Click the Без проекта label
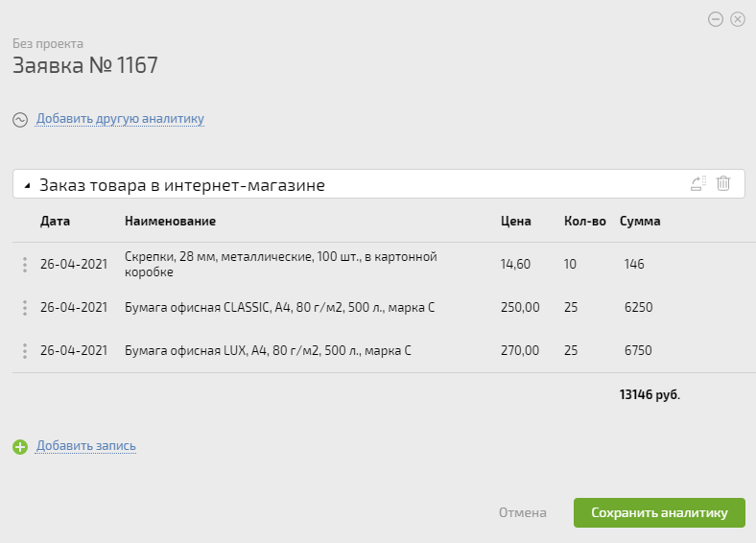Image resolution: width=756 pixels, height=543 pixels. pos(48,43)
